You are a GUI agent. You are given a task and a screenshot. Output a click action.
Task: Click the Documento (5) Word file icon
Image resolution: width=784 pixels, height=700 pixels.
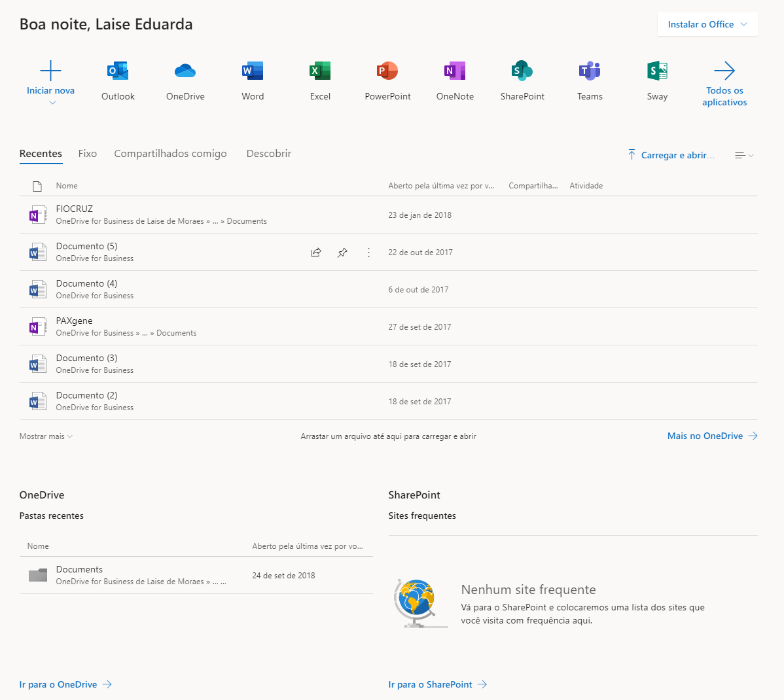click(x=37, y=253)
